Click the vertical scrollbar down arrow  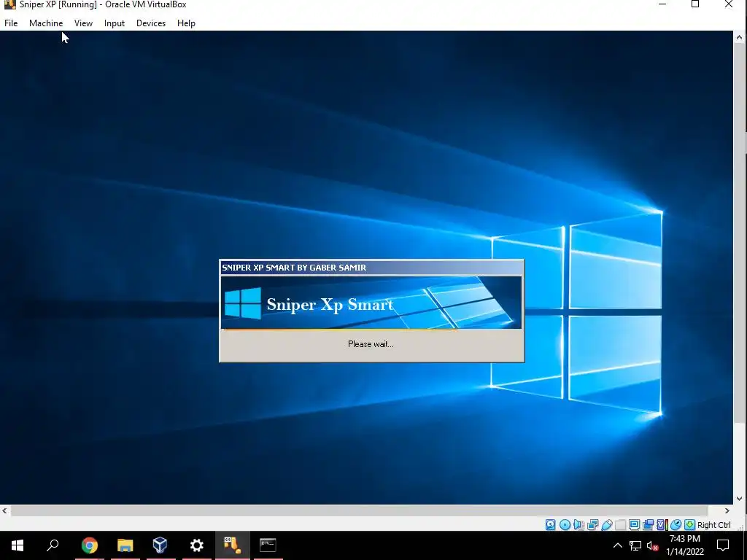pyautogui.click(x=740, y=499)
